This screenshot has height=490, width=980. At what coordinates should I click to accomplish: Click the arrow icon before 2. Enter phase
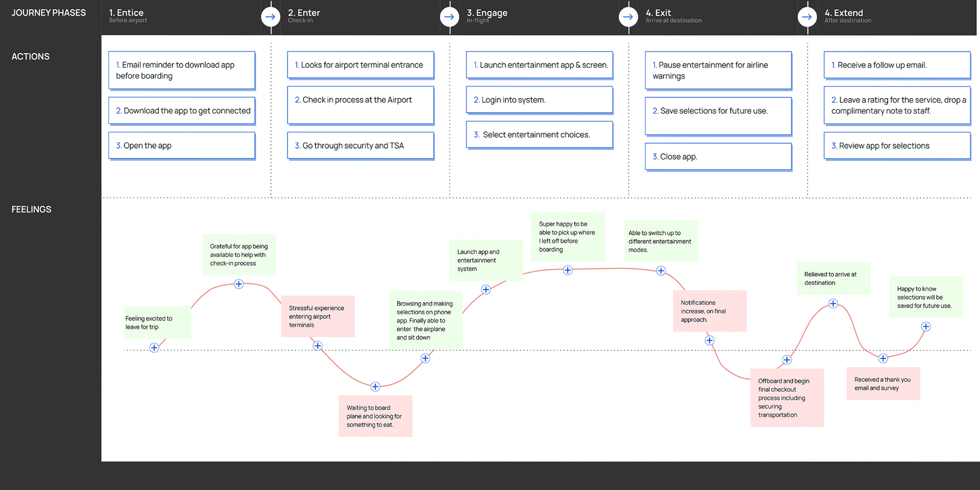271,17
